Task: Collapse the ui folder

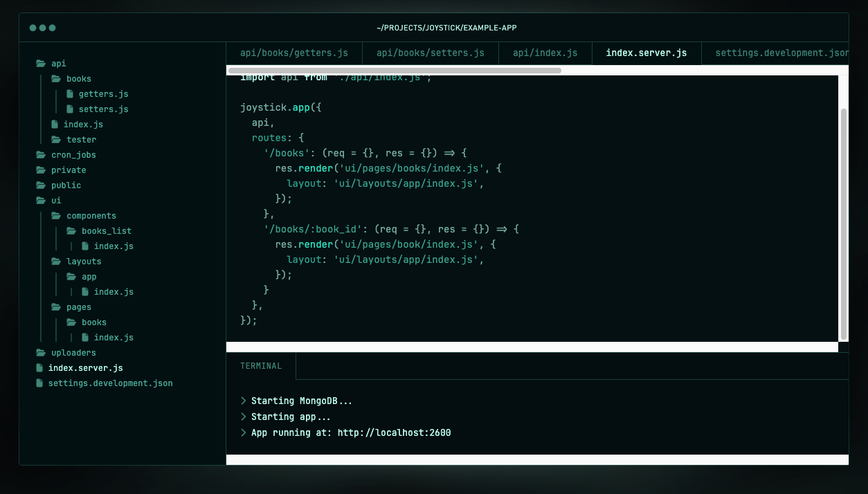Action: 55,201
